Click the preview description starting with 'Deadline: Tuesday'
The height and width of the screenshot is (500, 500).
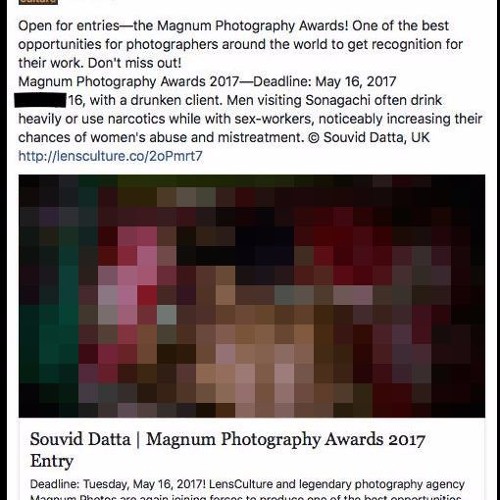point(247,490)
